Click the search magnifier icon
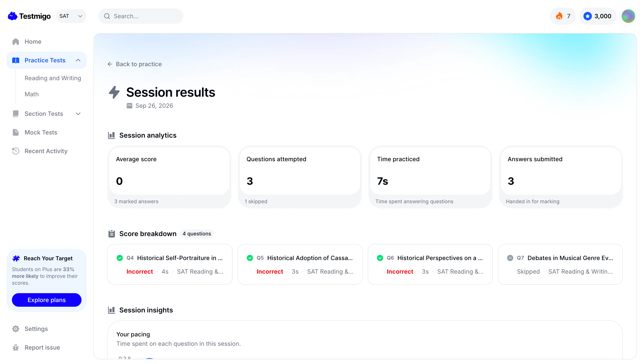 (x=107, y=16)
